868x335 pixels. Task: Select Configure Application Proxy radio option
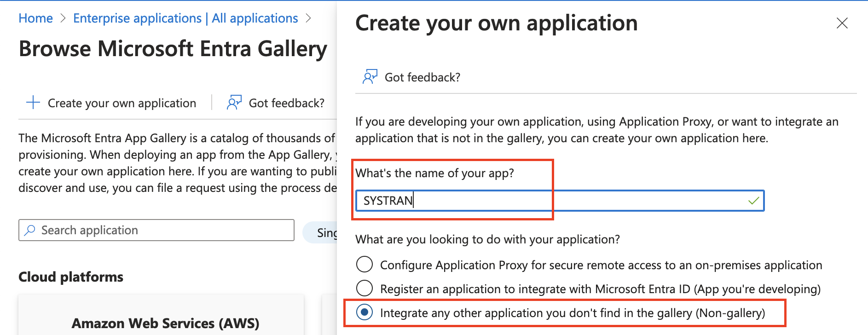(365, 265)
